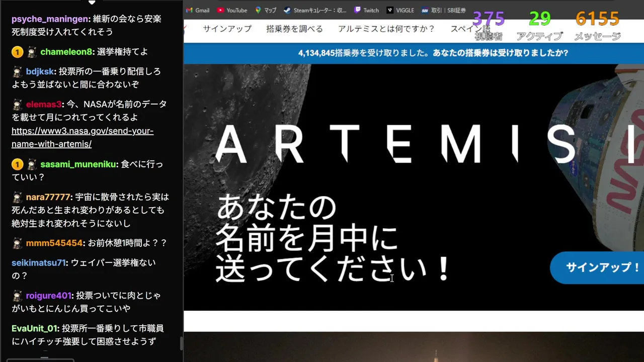644x362 pixels.
Task: Open the Twitch bookmark
Action: pos(367,10)
